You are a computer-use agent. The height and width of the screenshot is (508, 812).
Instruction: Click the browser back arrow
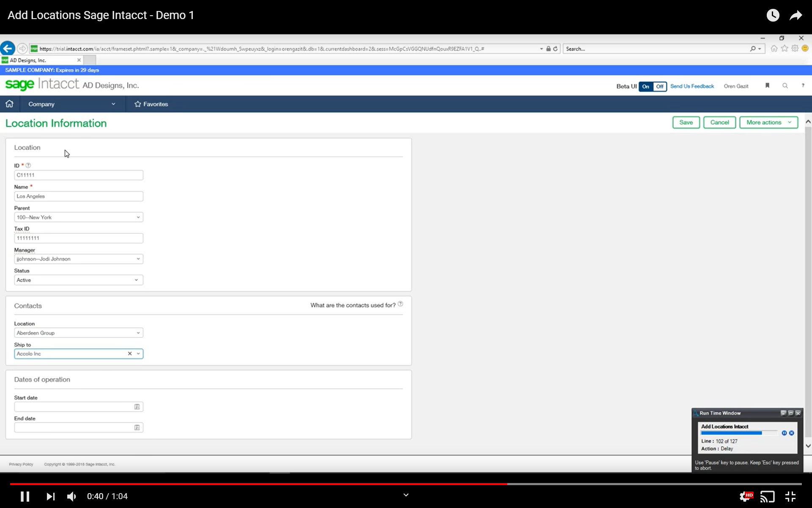(8, 48)
